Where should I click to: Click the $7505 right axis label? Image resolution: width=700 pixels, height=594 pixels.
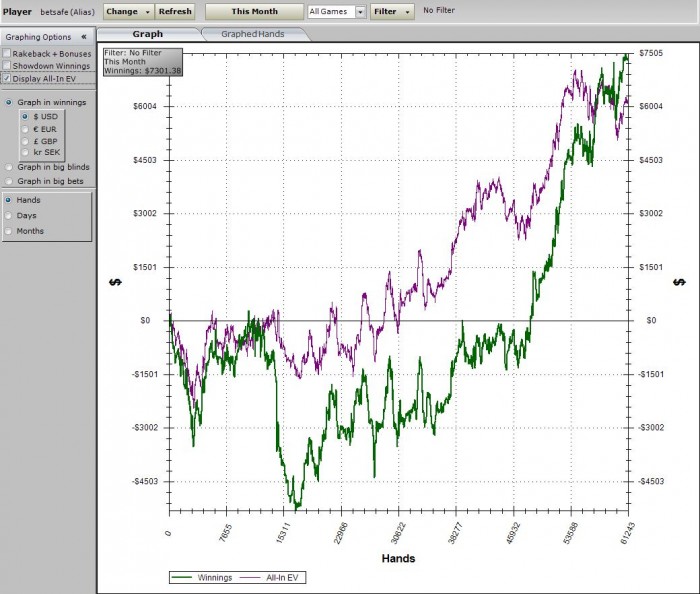point(651,53)
